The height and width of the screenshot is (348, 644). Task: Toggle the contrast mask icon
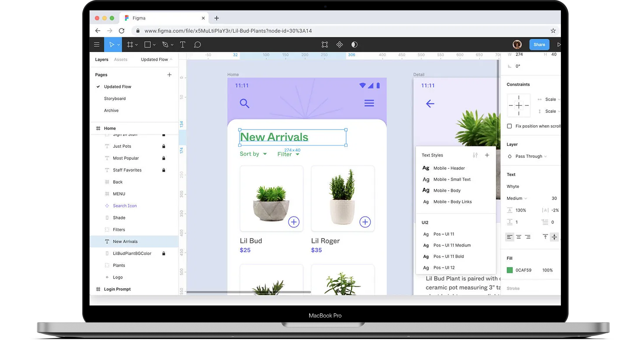(x=354, y=45)
